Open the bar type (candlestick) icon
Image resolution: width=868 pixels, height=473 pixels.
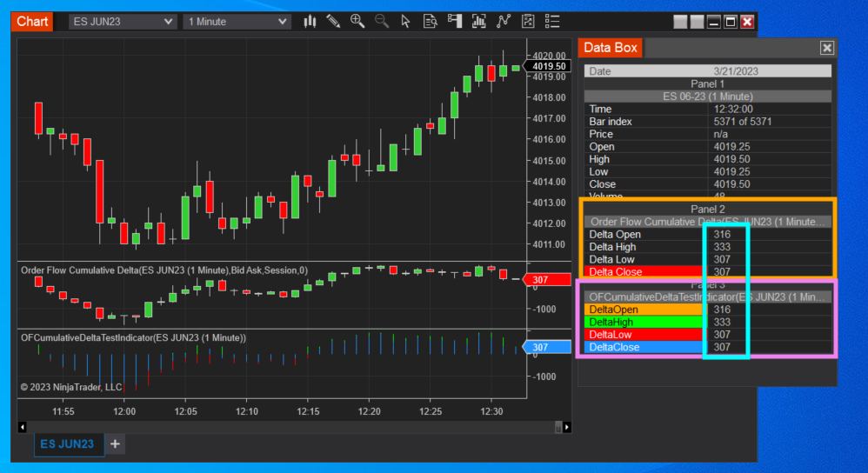point(310,22)
